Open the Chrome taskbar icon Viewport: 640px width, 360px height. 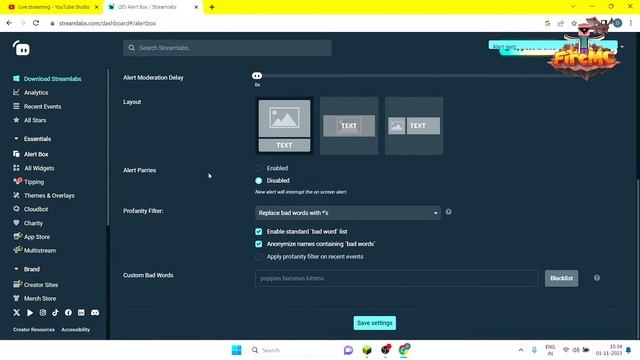coord(404,350)
